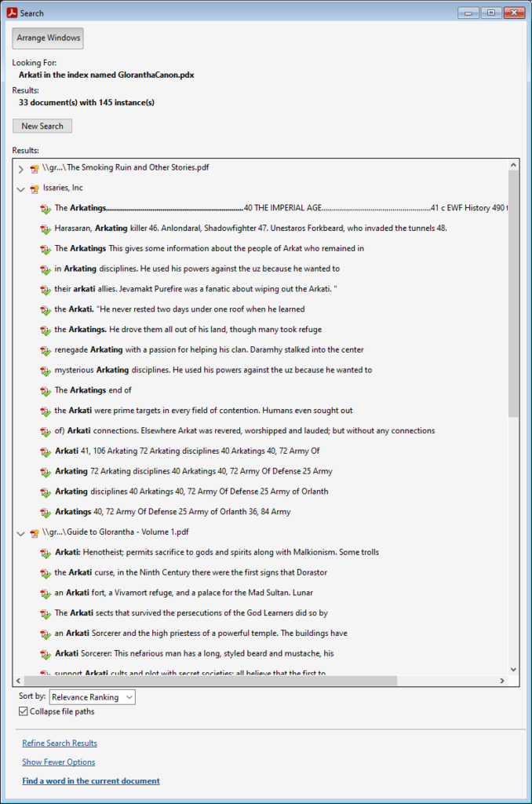This screenshot has height=804, width=532.
Task: Select result text 'their arkati allies. Jevamakt Purefire'
Action: pos(196,289)
